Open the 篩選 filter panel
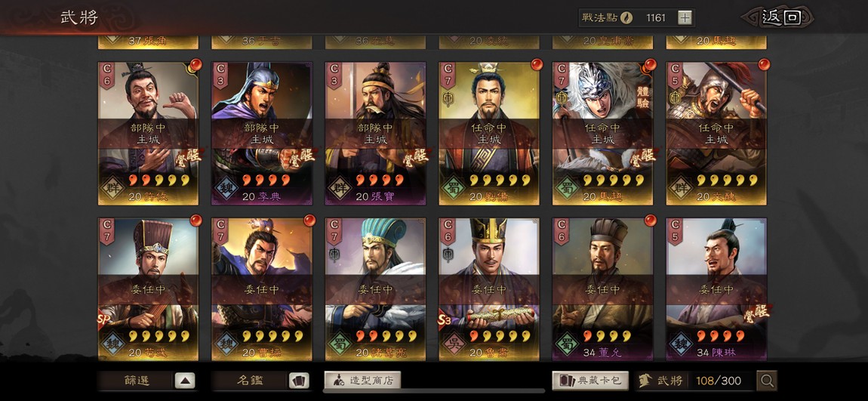Image resolution: width=868 pixels, height=401 pixels. 136,381
